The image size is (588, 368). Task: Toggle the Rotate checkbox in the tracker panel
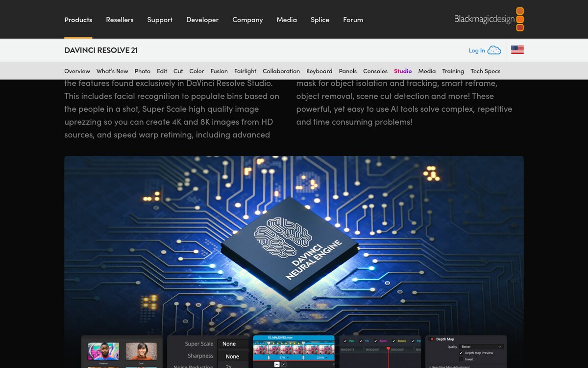394,341
